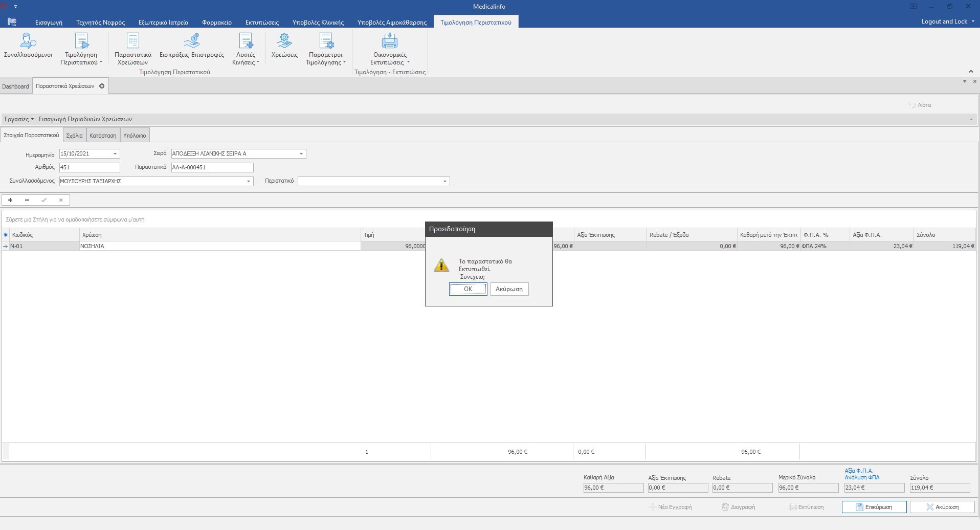Switch to the Φαρμακείο ribbon tab

pyautogui.click(x=216, y=22)
